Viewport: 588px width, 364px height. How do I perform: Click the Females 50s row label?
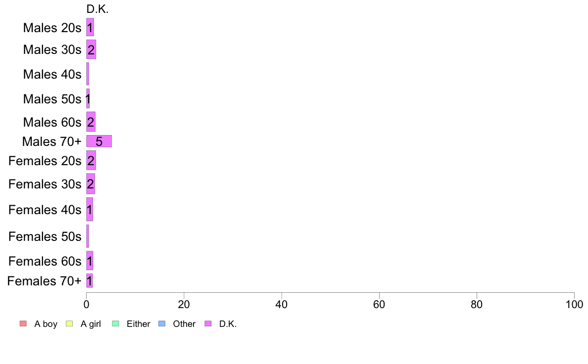pyautogui.click(x=45, y=236)
